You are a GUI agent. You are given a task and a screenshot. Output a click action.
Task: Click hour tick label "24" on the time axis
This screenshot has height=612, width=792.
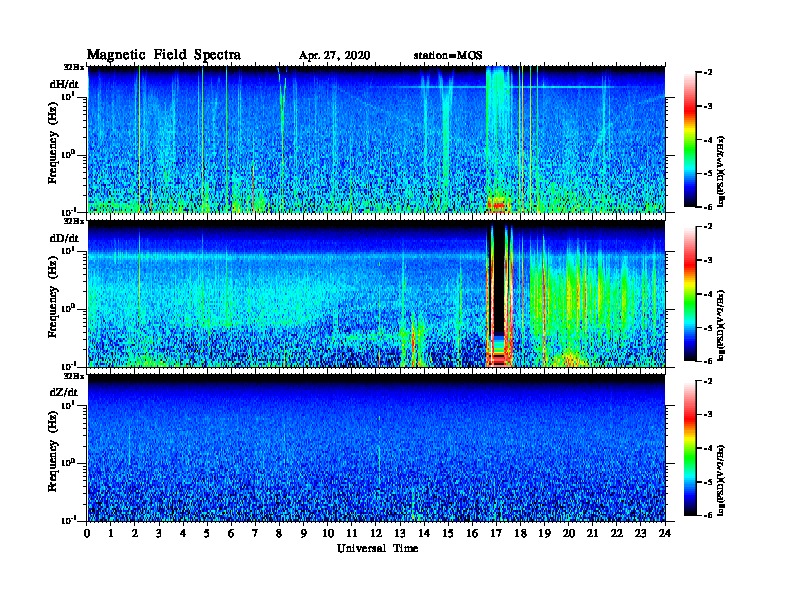click(665, 533)
